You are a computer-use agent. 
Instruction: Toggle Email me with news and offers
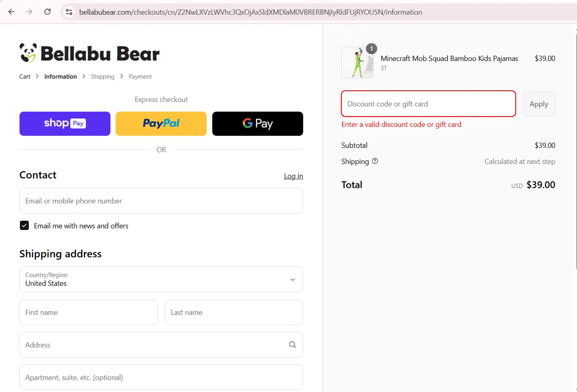24,225
